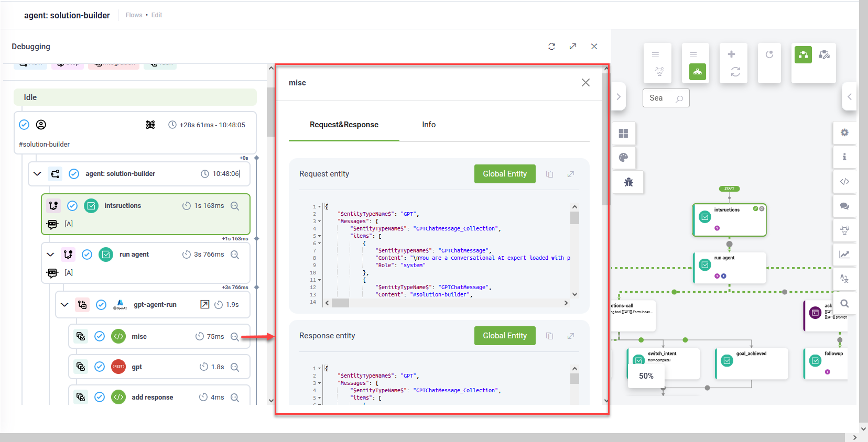Inspect details of the gpt step
The width and height of the screenshot is (868, 442).
pos(235,367)
